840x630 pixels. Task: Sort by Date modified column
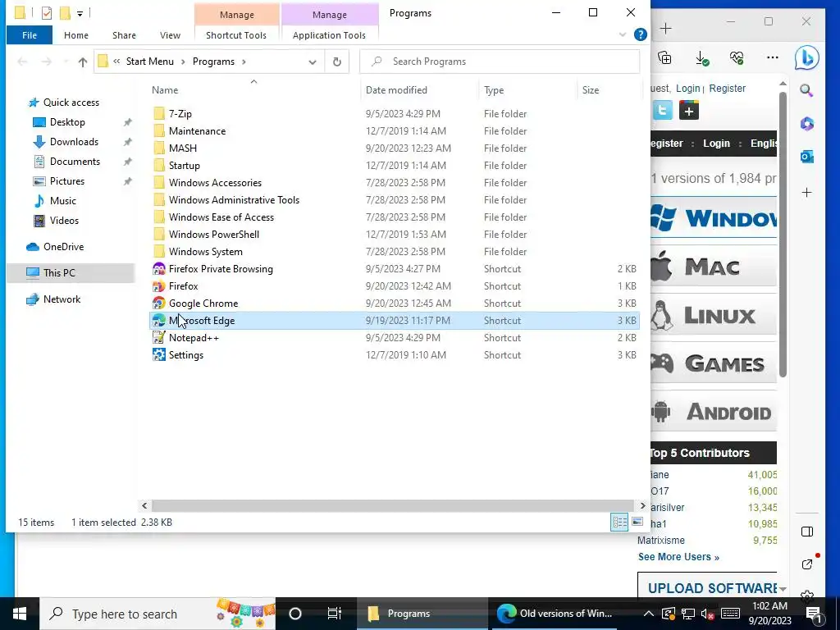pyautogui.click(x=396, y=90)
